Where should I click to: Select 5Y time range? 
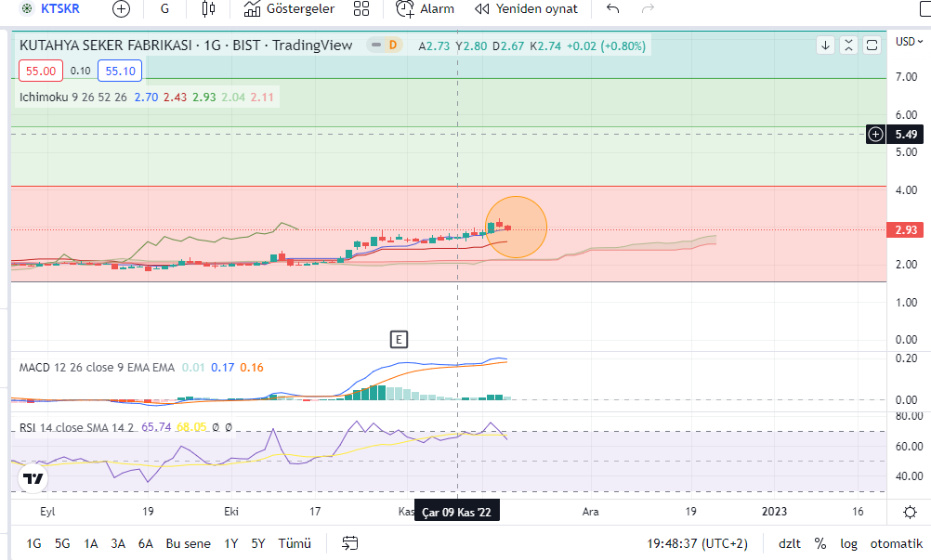coord(257,543)
